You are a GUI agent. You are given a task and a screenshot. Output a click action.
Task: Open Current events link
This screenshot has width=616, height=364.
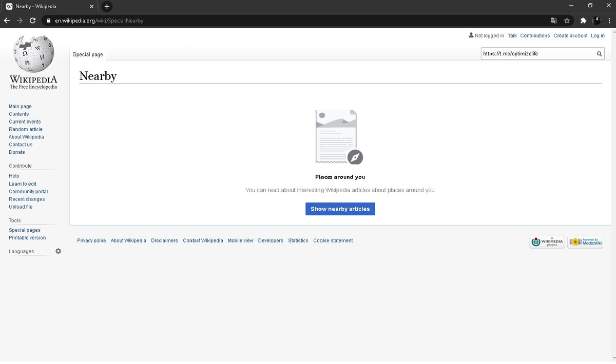(x=25, y=122)
